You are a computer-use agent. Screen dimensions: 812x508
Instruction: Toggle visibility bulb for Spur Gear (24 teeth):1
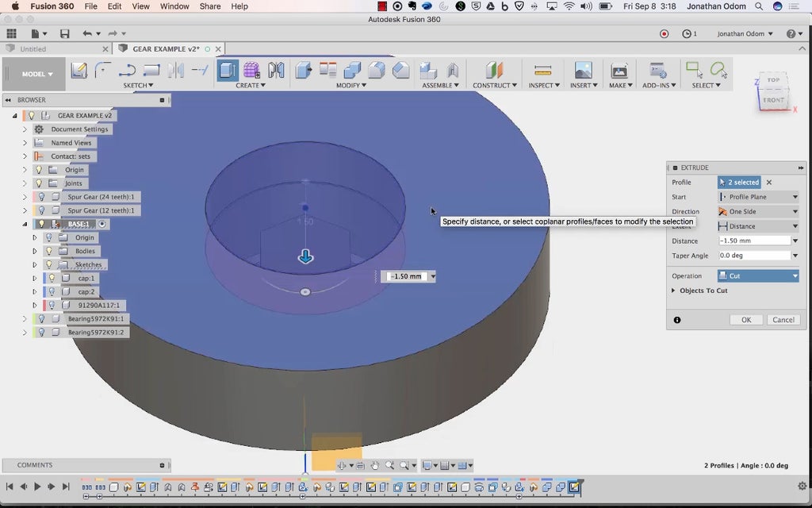click(41, 197)
